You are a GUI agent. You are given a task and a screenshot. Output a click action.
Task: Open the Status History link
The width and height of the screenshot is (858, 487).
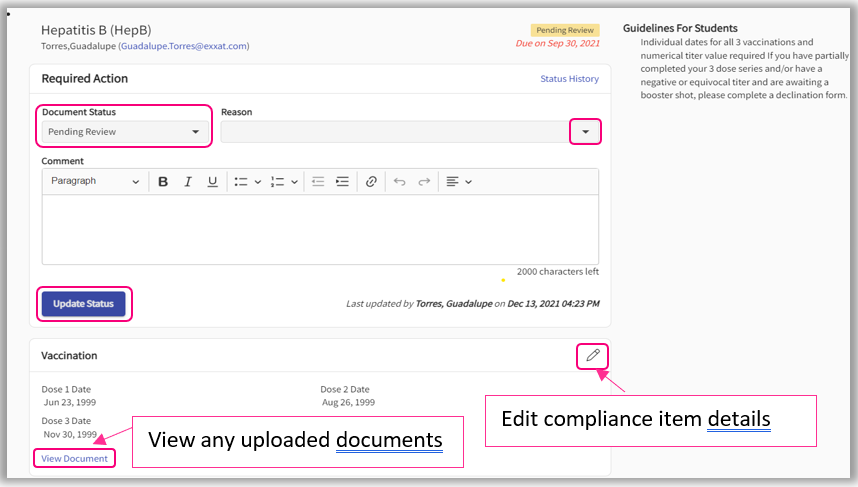pos(569,79)
